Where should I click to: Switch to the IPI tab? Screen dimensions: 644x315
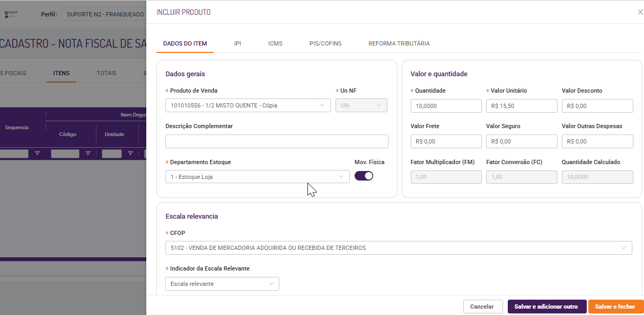[237, 43]
